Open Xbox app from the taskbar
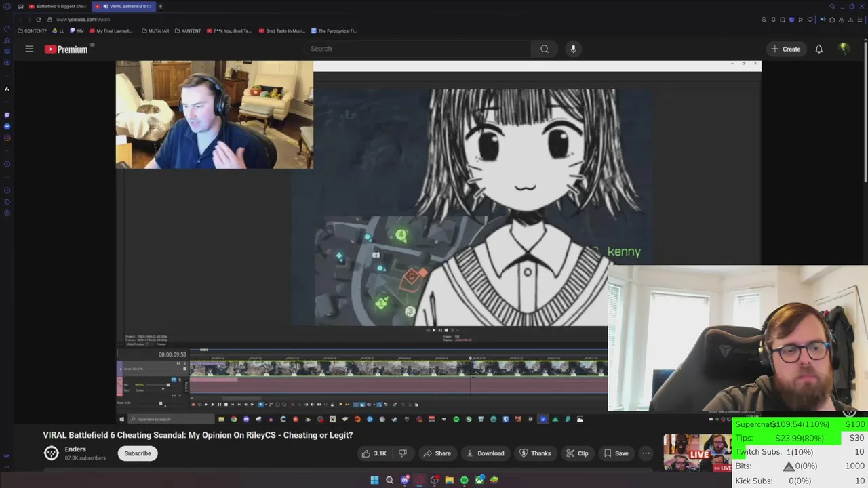The height and width of the screenshot is (488, 868). [479, 480]
